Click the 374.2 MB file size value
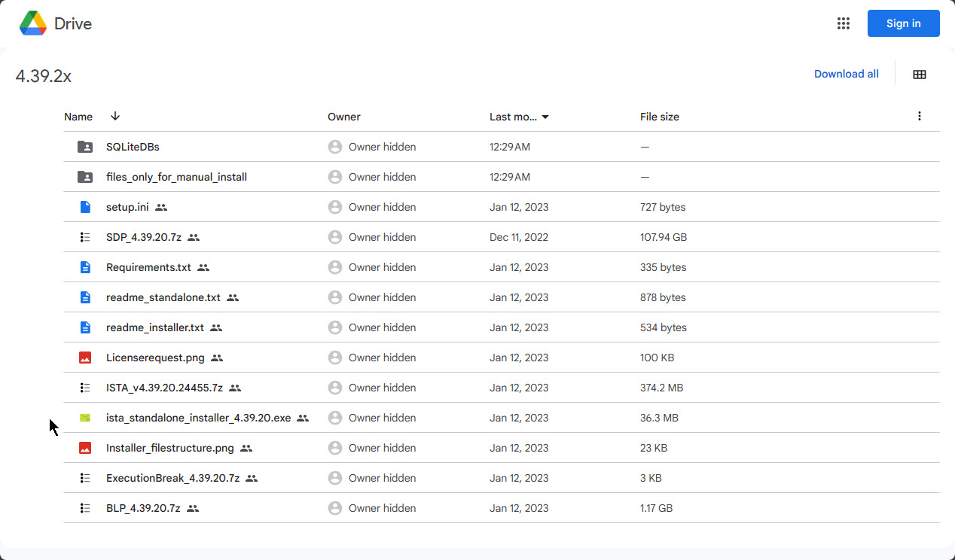955x560 pixels. [661, 388]
